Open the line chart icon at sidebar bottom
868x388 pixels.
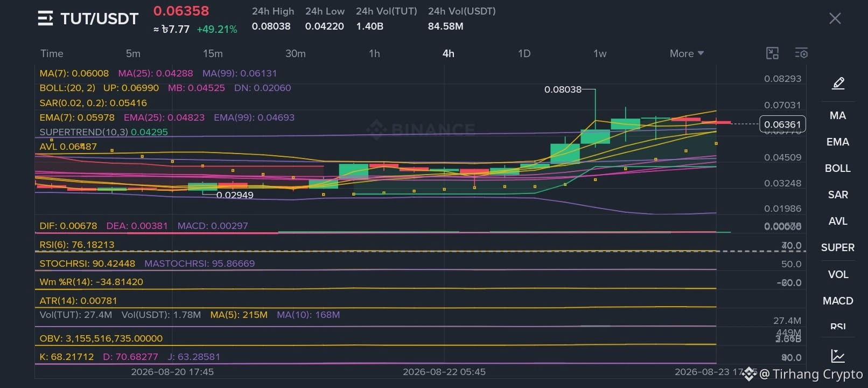coord(838,356)
